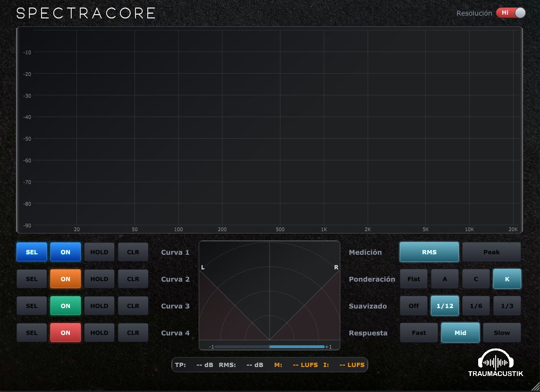Select Curva 4 with its SEL button
Viewport: 540px width, 392px height.
(32, 333)
